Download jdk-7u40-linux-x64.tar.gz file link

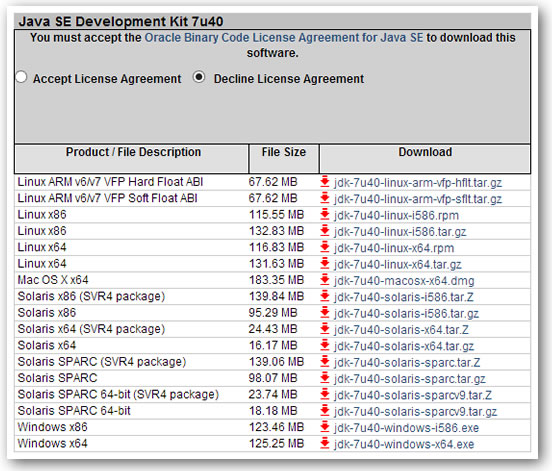397,264
